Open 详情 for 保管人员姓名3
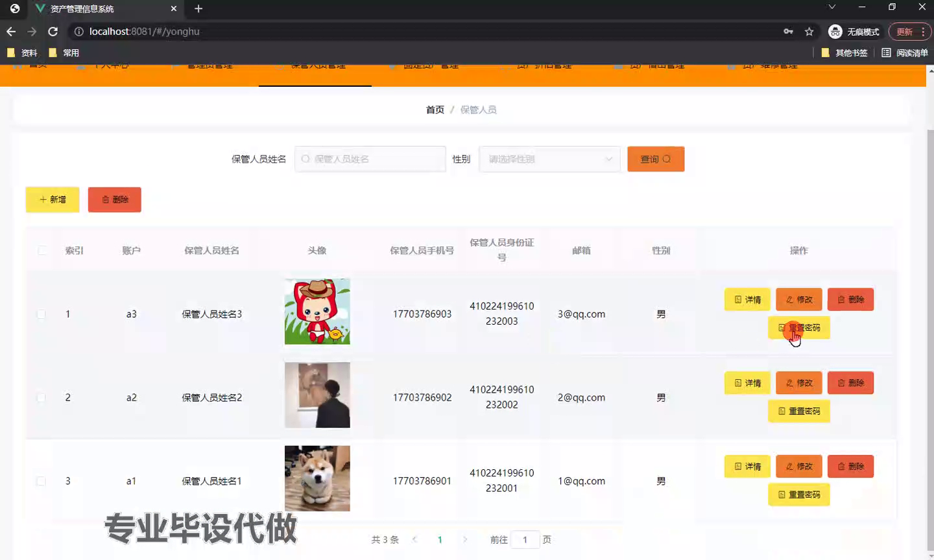The height and width of the screenshot is (560, 934). tap(747, 299)
